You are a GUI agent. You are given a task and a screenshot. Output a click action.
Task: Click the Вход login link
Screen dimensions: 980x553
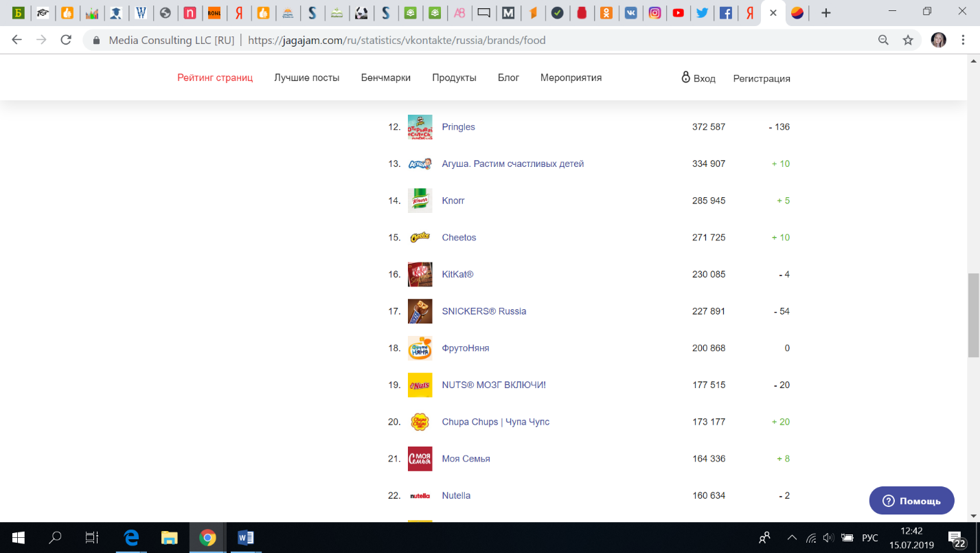pos(698,78)
